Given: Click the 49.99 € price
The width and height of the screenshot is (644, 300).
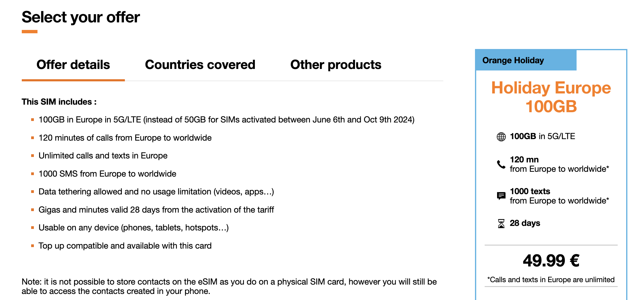Looking at the screenshot, I should click(x=551, y=261).
